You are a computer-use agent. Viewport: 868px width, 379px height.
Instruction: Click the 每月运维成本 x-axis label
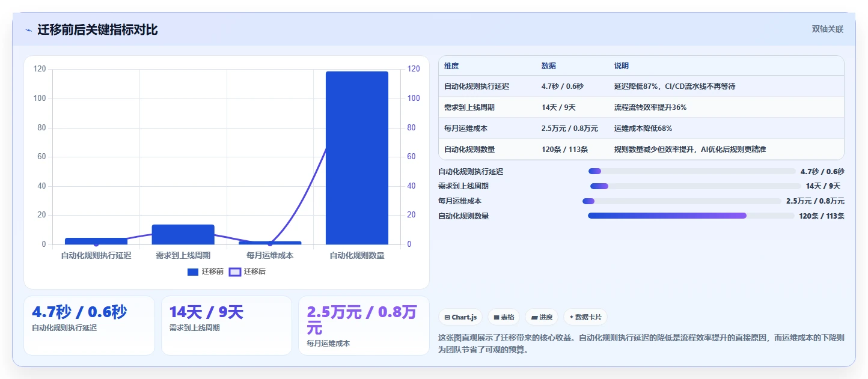(x=270, y=255)
